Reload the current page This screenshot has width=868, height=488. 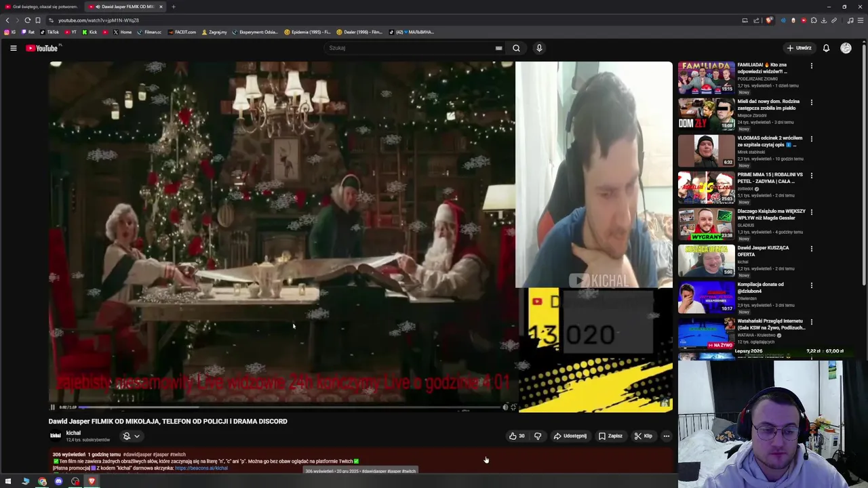click(x=27, y=20)
